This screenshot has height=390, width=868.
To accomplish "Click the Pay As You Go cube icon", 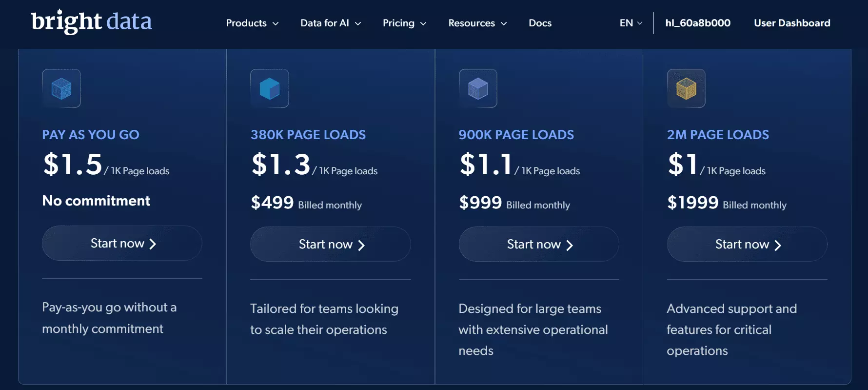I will 61,88.
